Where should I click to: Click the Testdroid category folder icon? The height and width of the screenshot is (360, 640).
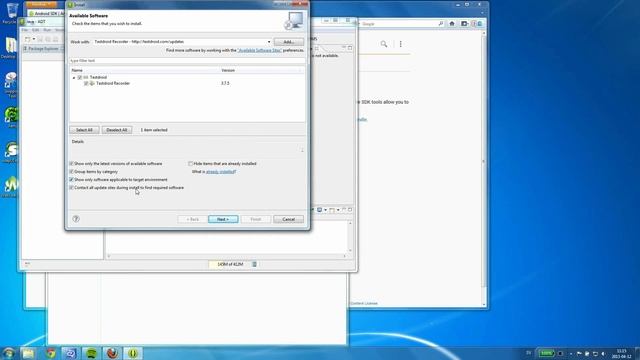(x=86, y=77)
